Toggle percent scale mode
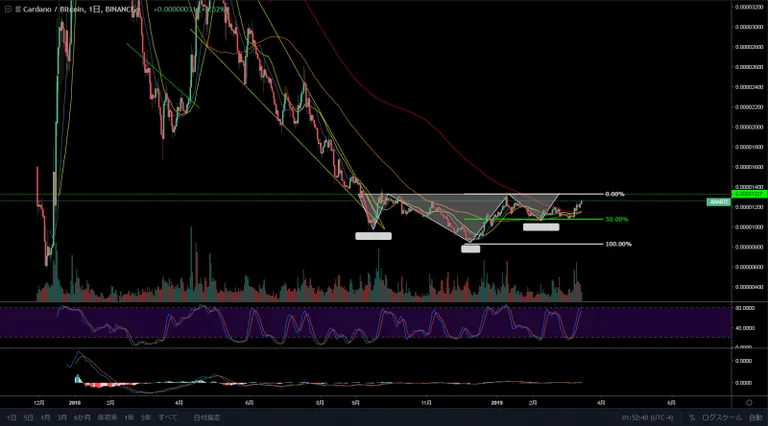The height and width of the screenshot is (426, 768). pos(692,418)
